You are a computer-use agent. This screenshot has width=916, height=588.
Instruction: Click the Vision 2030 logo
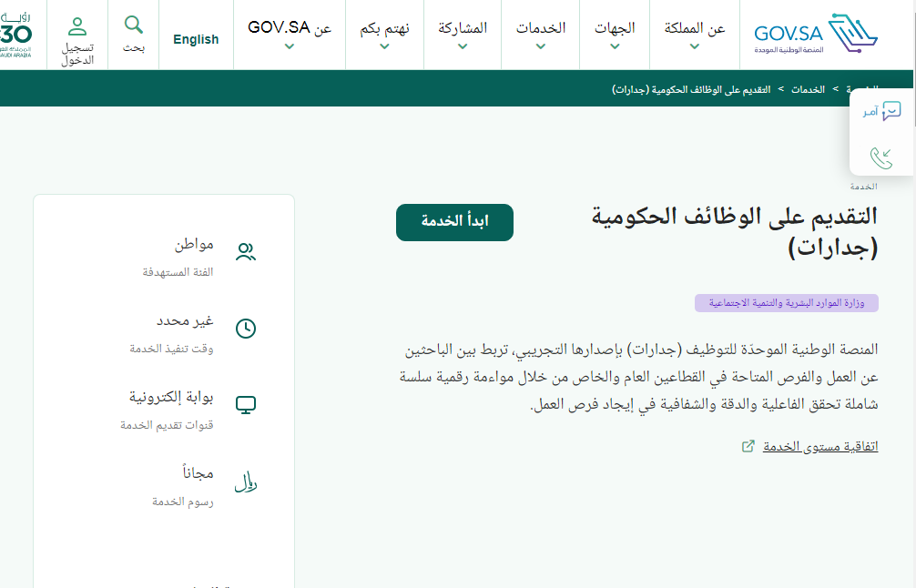coord(15,35)
